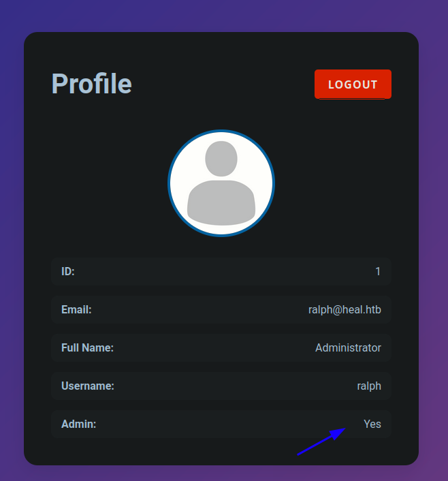Select the Full Name label

click(87, 347)
